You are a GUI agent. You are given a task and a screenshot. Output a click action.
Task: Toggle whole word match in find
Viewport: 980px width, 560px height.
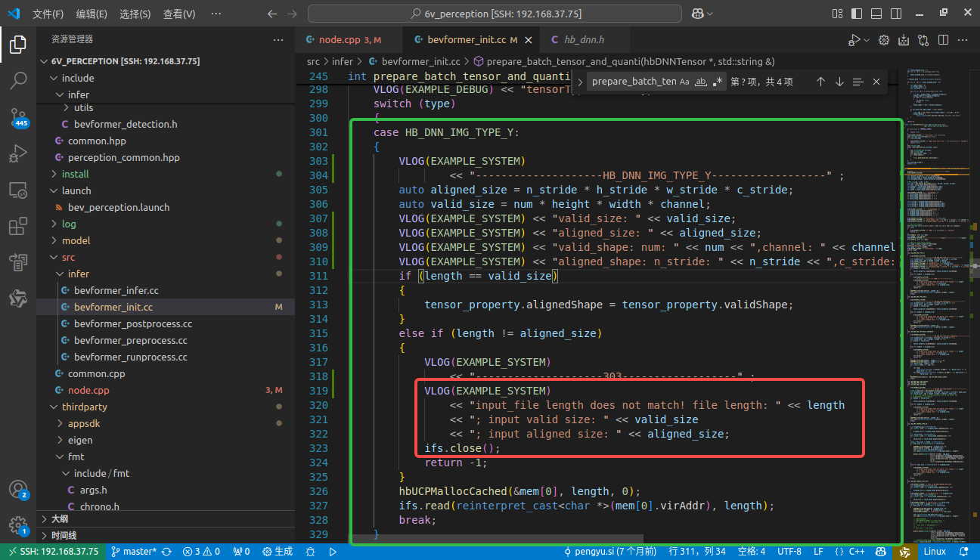[x=701, y=82]
